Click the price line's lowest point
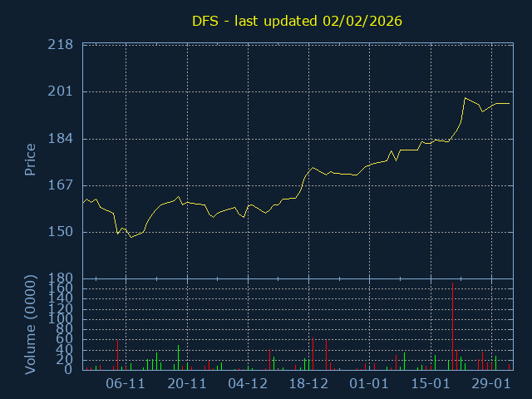The height and width of the screenshot is (399, 532). point(131,237)
